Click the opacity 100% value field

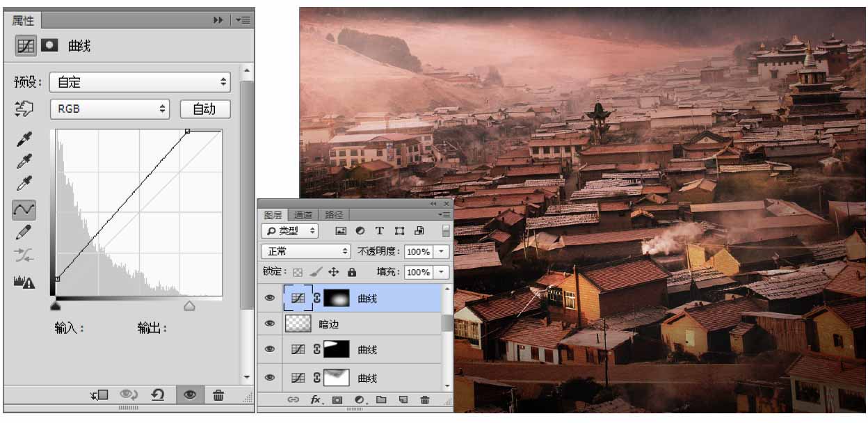(419, 251)
